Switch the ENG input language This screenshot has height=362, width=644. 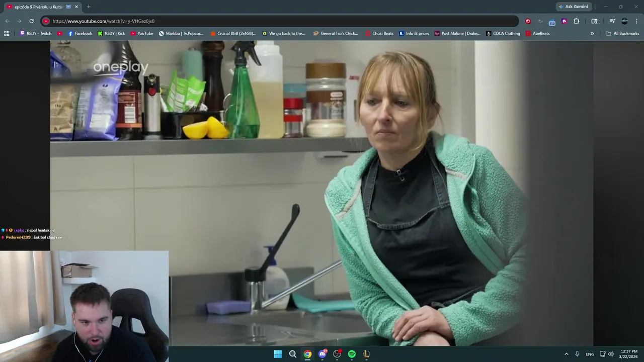tap(590, 354)
